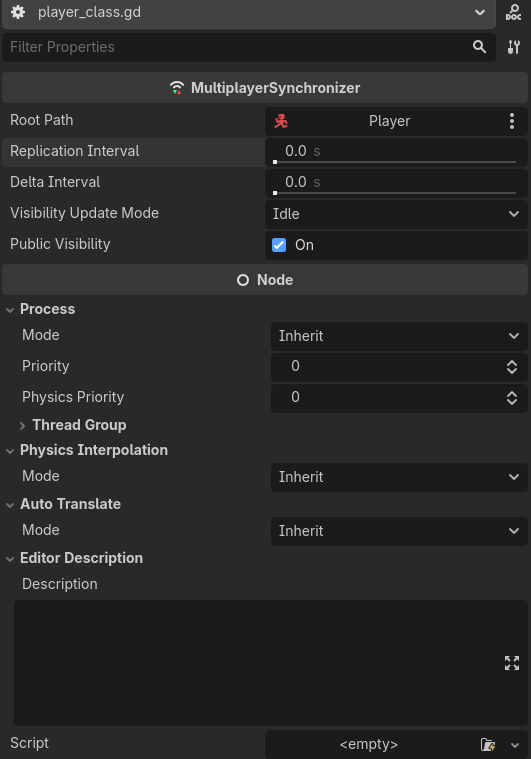
Task: Click the Script quick load folder icon
Action: 488,744
